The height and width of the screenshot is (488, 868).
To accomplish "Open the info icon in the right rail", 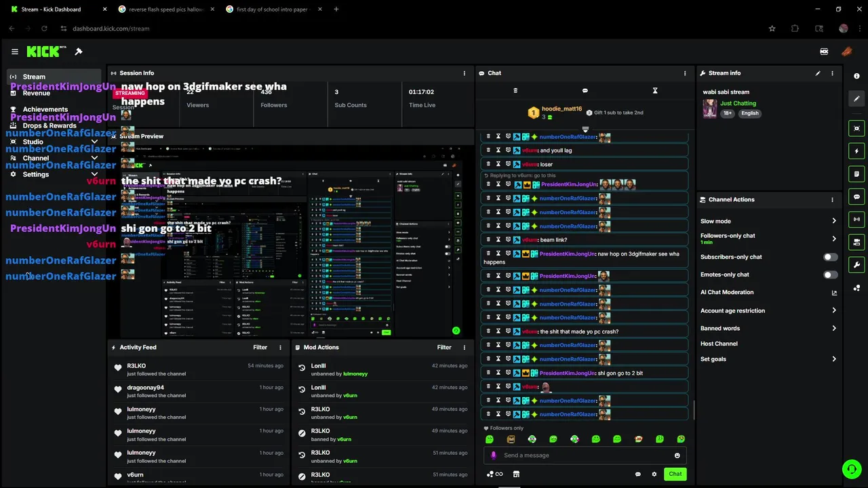I will [856, 76].
